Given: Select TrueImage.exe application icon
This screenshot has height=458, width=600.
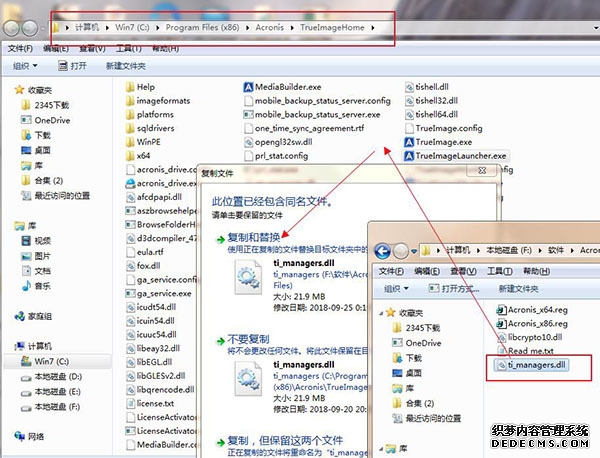Looking at the screenshot, I should point(409,142).
